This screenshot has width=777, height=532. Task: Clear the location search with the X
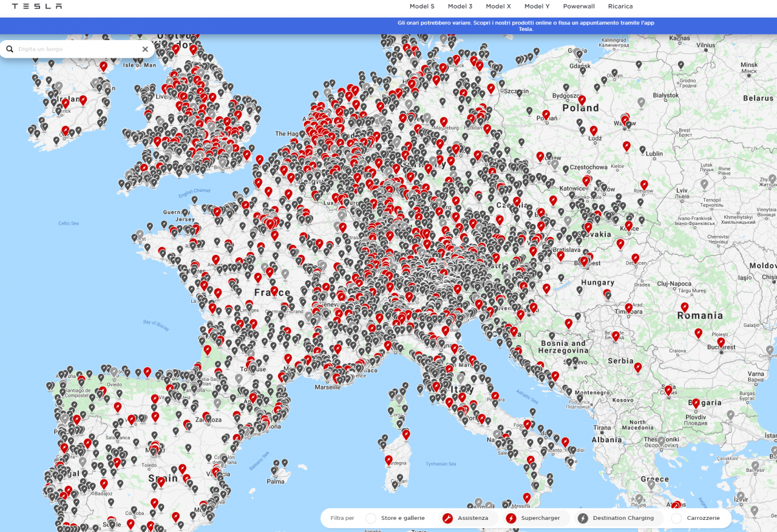point(145,49)
